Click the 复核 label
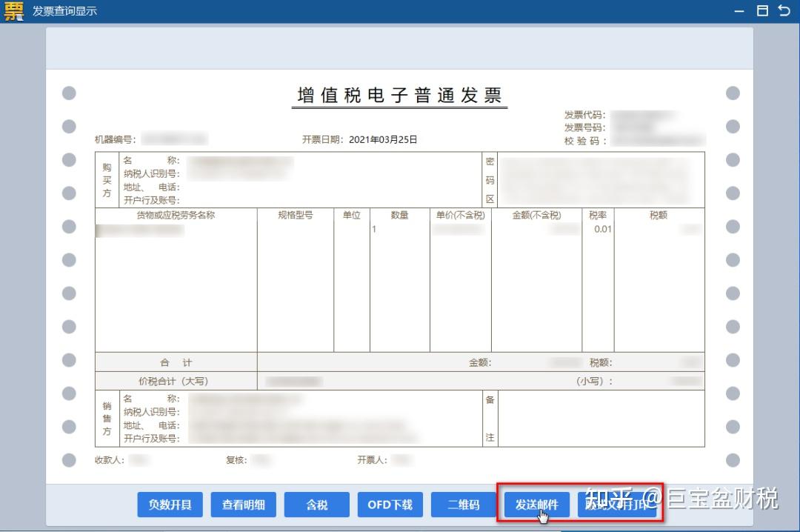800x532 pixels. pyautogui.click(x=236, y=460)
